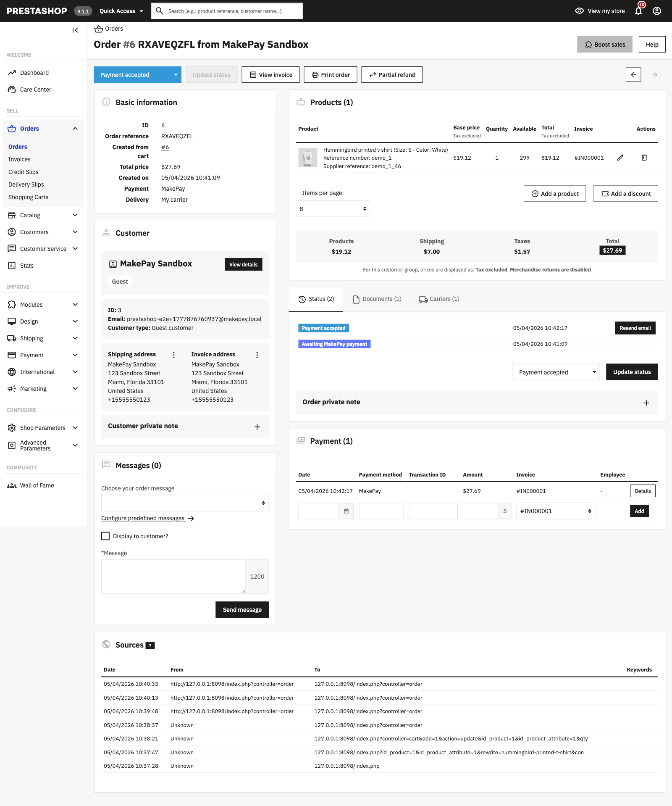The width and height of the screenshot is (672, 806).
Task: Expand the Advanced Parameters section
Action: click(x=75, y=445)
